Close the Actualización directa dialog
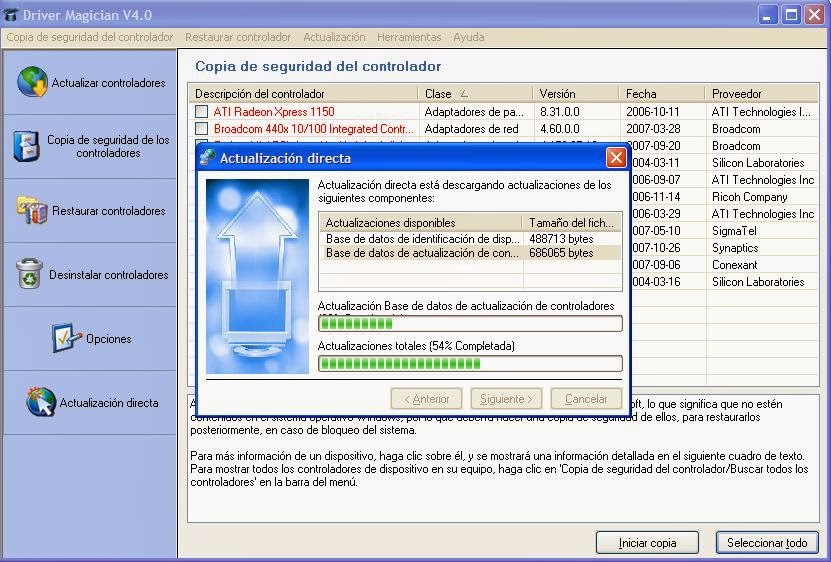The image size is (831, 562). click(616, 158)
